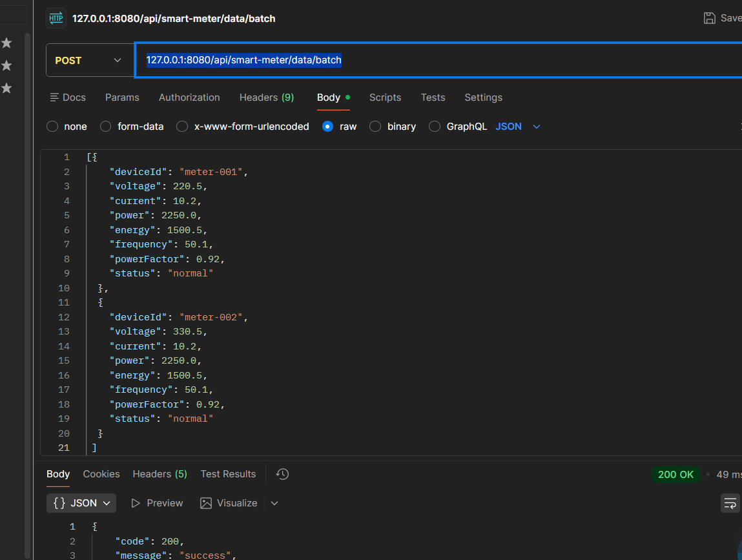Open the Settings tab
742x560 pixels.
pyautogui.click(x=483, y=97)
